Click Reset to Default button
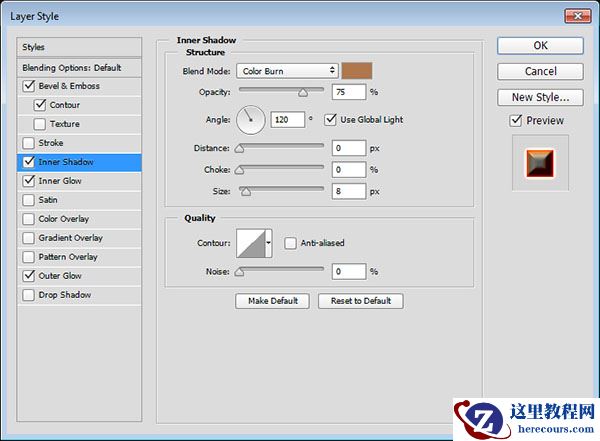600x441 pixels. 360,301
